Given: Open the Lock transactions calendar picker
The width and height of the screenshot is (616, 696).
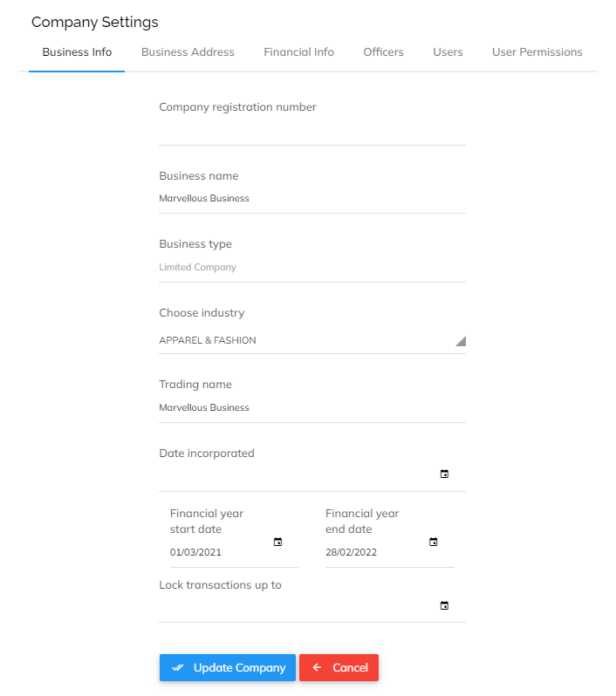Looking at the screenshot, I should (x=444, y=605).
